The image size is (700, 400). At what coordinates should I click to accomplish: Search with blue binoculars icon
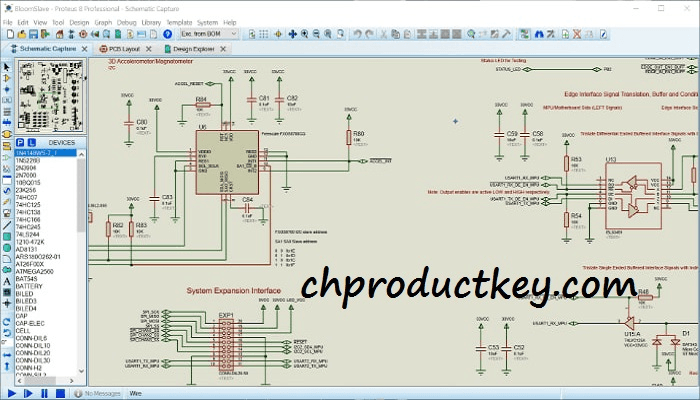[539, 34]
